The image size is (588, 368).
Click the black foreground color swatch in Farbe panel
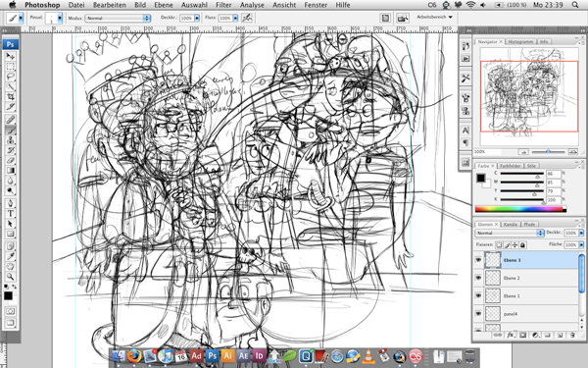click(x=481, y=178)
